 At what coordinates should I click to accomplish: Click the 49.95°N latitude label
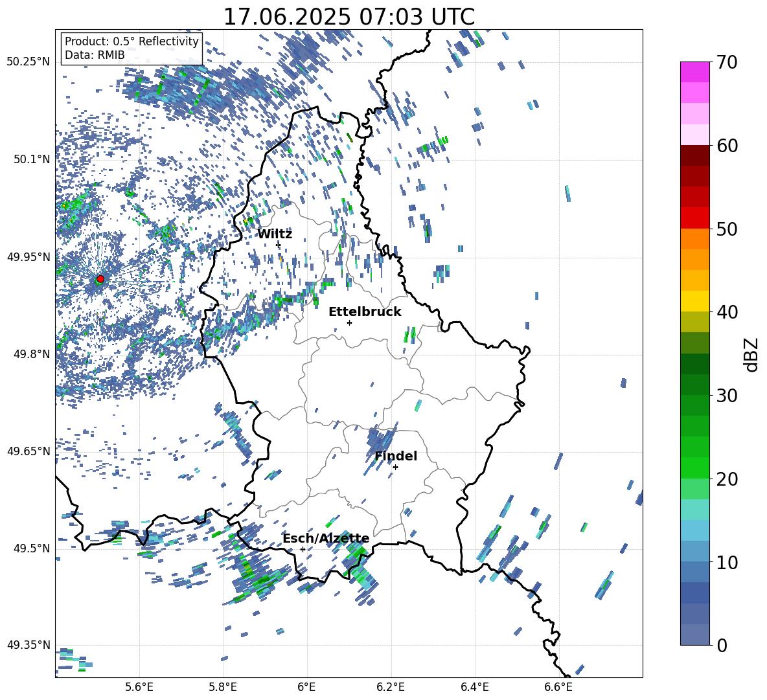pyautogui.click(x=29, y=256)
